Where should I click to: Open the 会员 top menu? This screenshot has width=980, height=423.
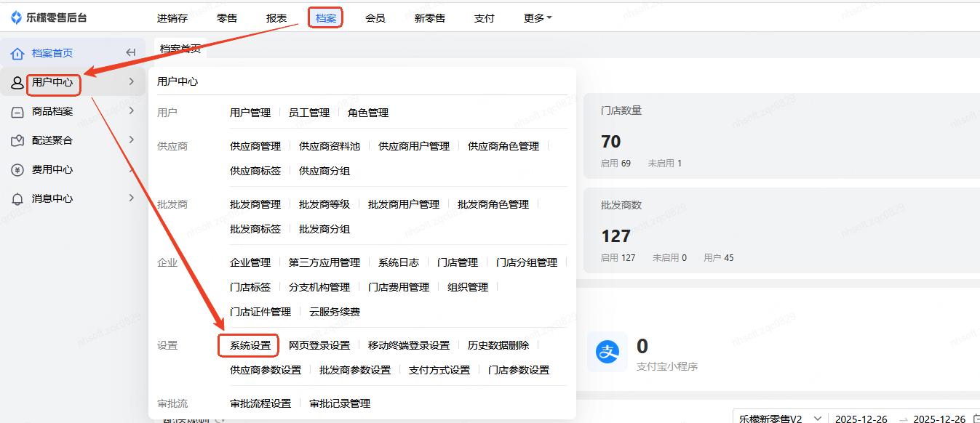[375, 18]
